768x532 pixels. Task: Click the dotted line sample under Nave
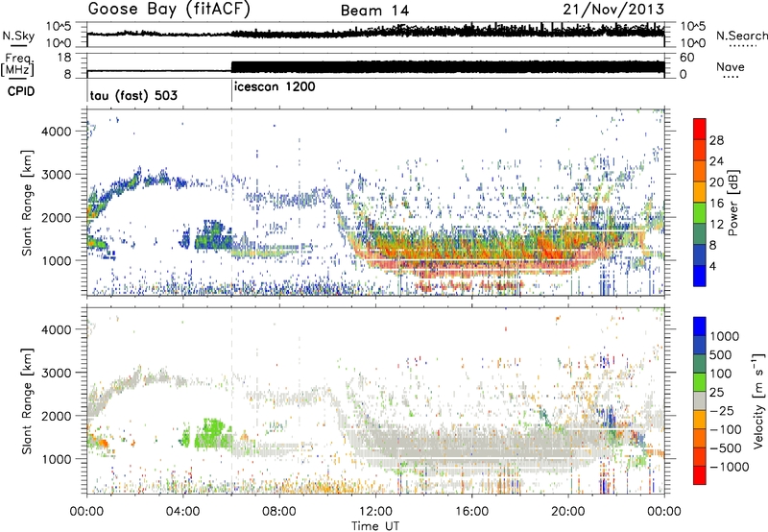731,77
